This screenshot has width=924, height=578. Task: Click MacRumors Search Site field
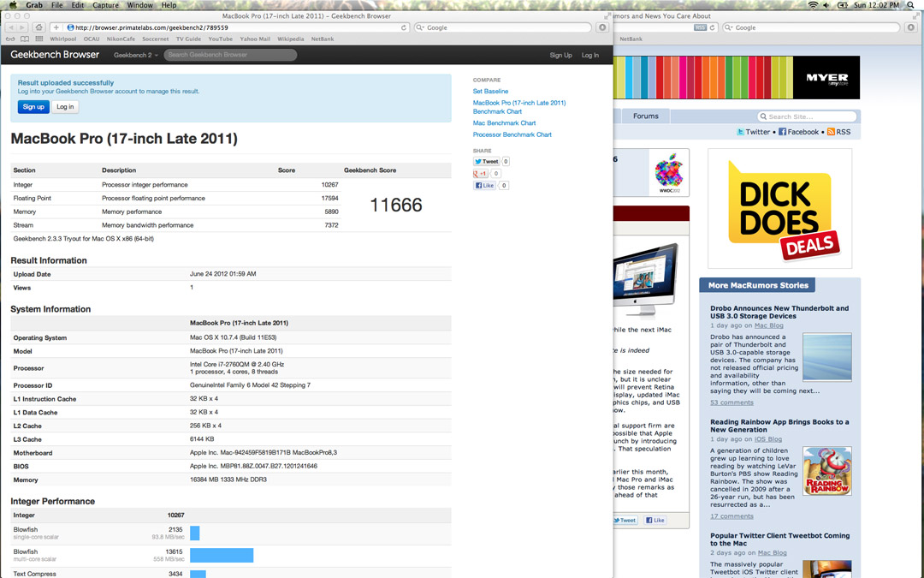pos(807,116)
